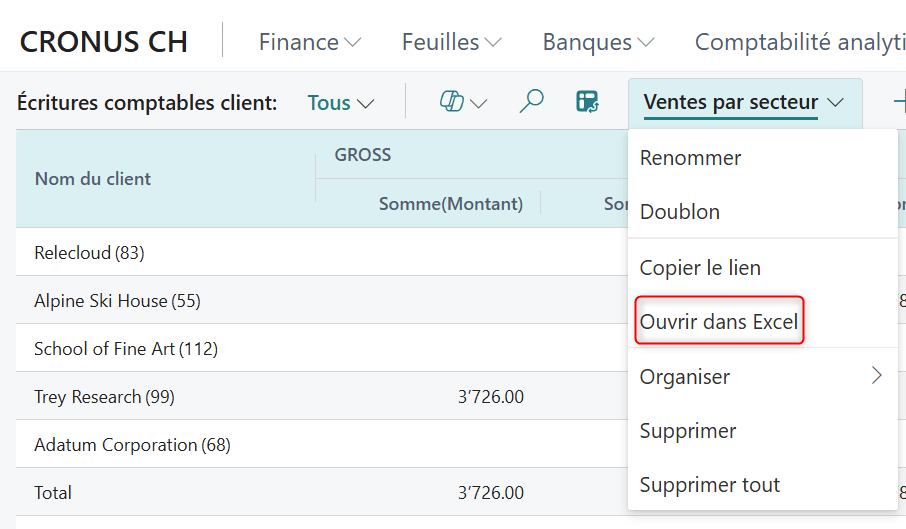Click the Copilot icon in toolbar
Image resolution: width=906 pixels, height=529 pixels.
pos(452,102)
